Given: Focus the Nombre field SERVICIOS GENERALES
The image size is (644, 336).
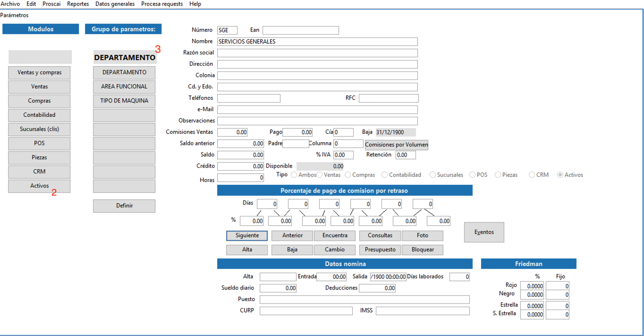Looking at the screenshot, I should coord(318,42).
